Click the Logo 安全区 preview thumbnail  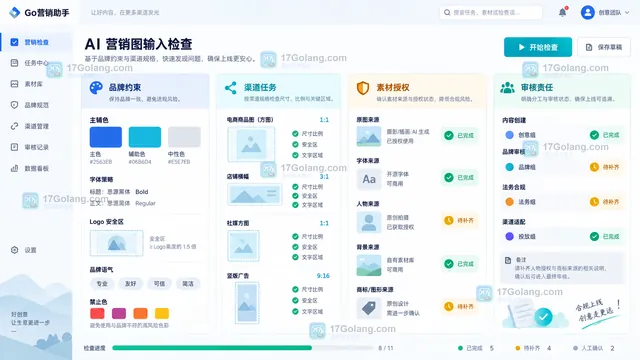point(117,243)
